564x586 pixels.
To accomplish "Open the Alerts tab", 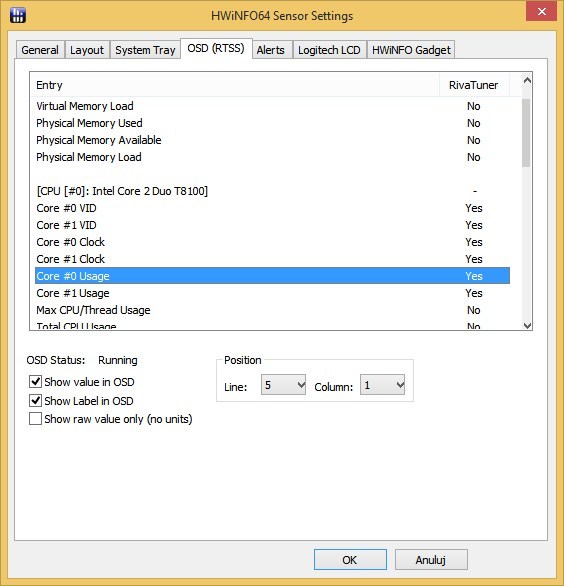I will pos(271,50).
